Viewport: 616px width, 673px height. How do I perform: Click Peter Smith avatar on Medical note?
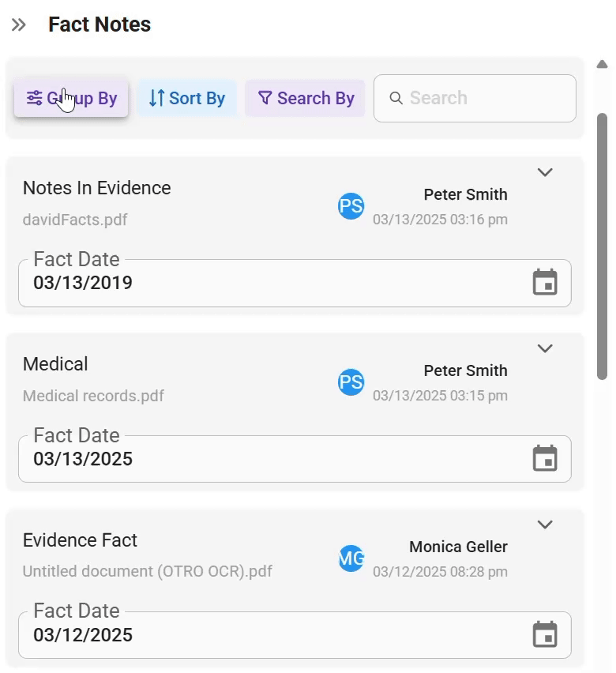351,382
